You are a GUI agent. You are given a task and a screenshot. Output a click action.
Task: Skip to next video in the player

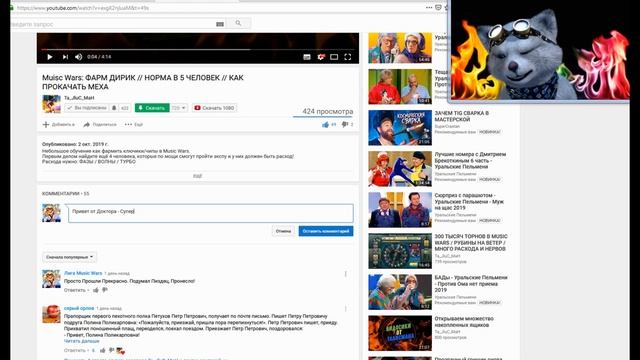coord(65,57)
